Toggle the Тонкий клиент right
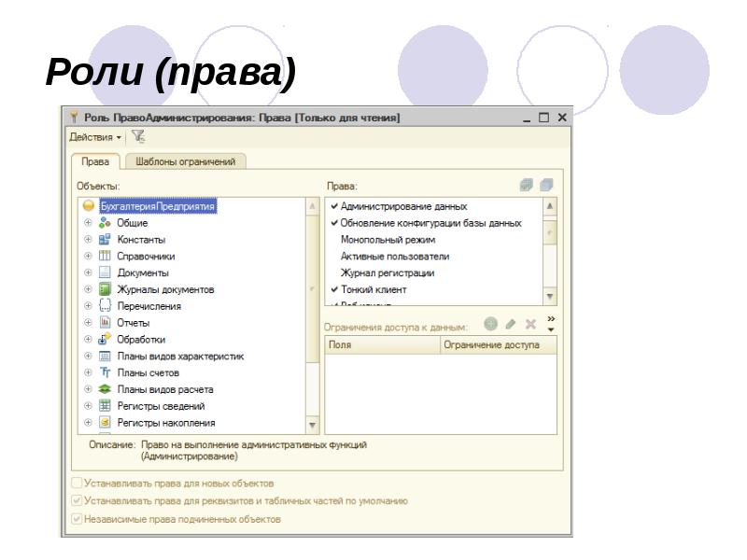747x560 pixels. point(334,289)
